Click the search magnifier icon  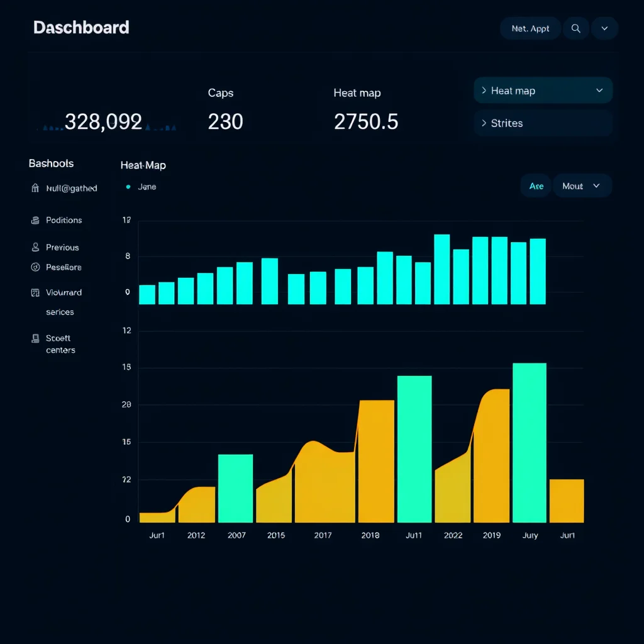tap(576, 28)
